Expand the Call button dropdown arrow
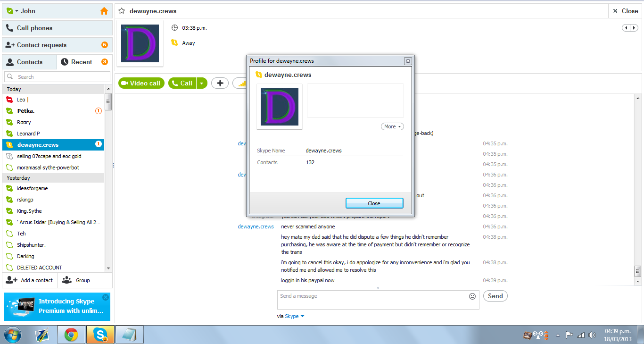This screenshot has height=344, width=644. click(x=202, y=83)
